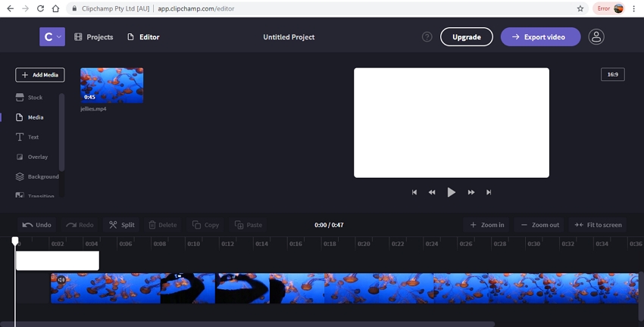Click the play button under preview
Screen dimensions: 644x327
[451, 192]
